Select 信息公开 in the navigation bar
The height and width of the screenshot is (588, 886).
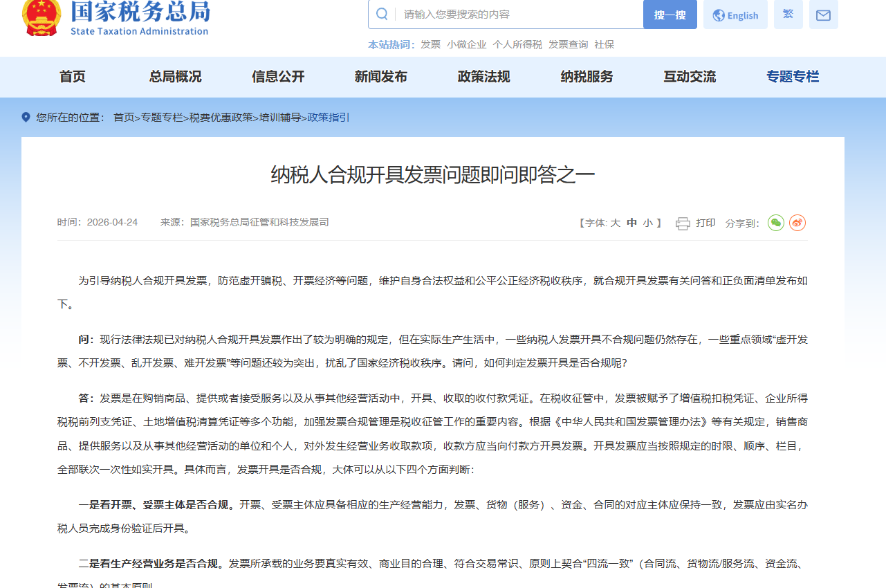(278, 77)
